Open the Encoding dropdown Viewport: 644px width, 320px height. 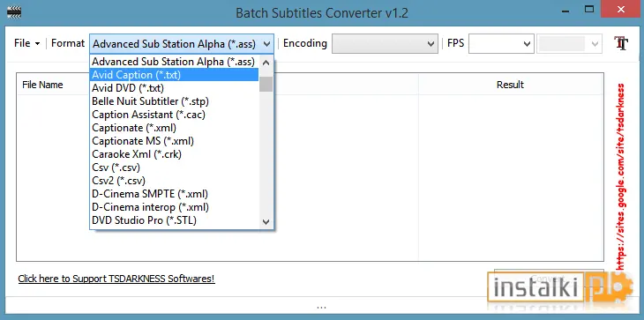[x=385, y=43]
